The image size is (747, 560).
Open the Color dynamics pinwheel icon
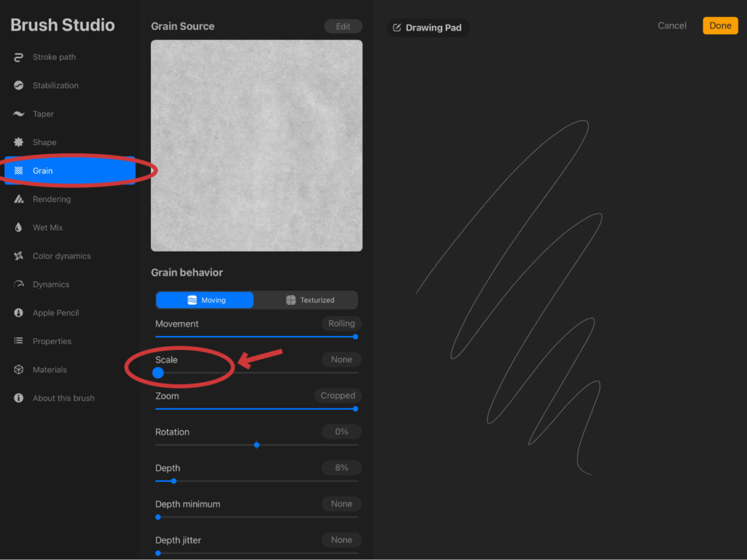click(x=19, y=257)
